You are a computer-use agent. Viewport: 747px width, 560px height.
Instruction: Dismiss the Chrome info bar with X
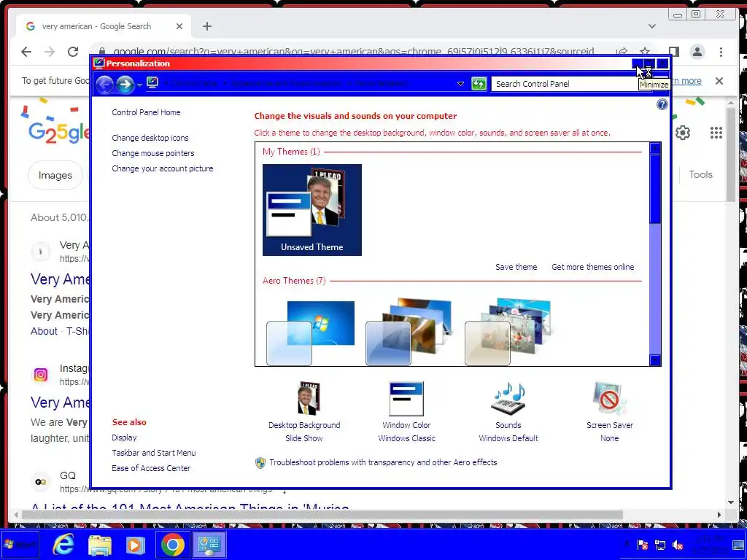click(719, 81)
